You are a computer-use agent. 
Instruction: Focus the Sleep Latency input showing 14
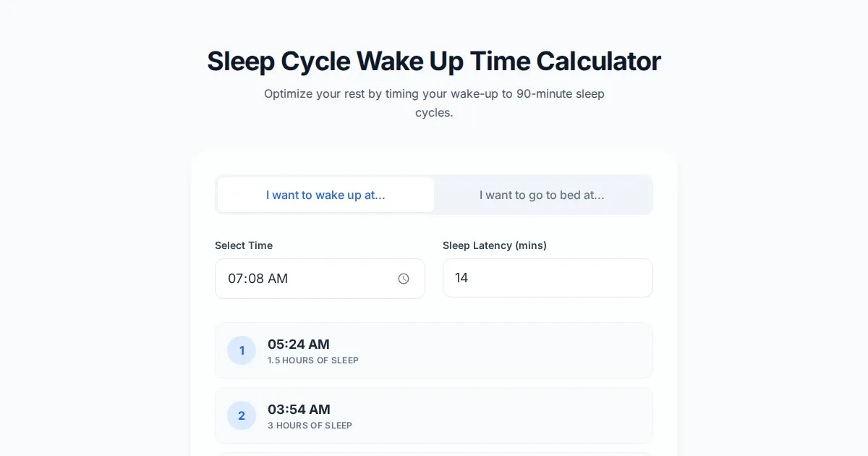click(x=548, y=278)
